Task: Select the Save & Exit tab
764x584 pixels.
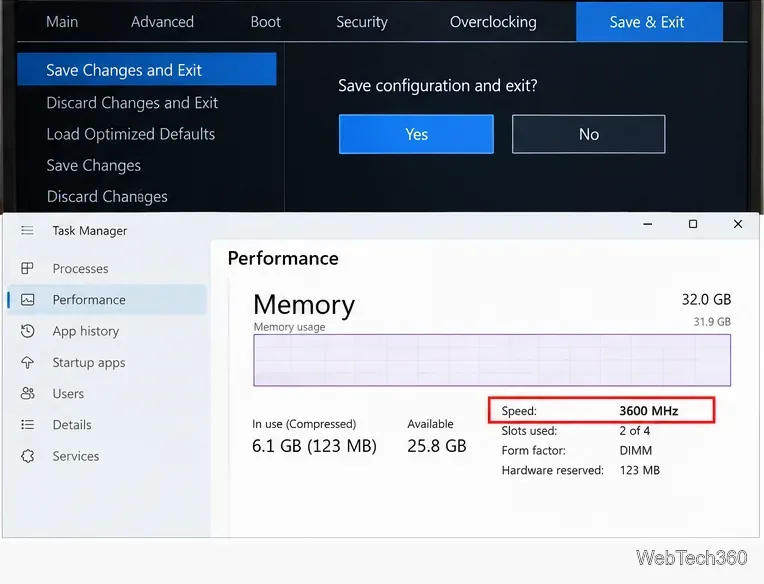Action: (649, 22)
